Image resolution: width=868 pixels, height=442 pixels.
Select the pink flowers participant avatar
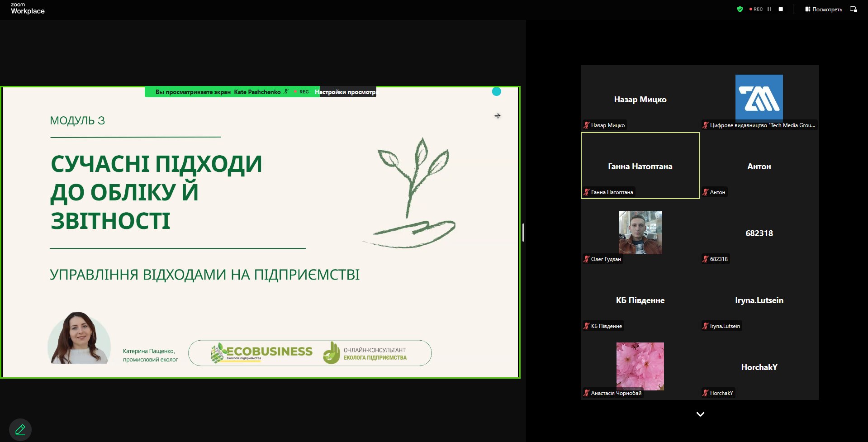click(640, 366)
